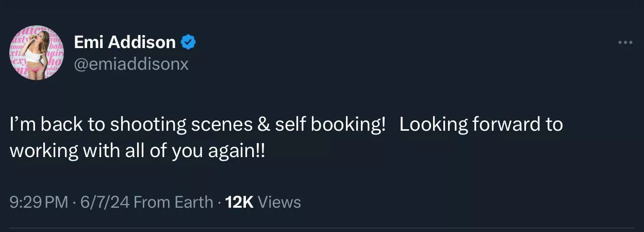
Task: Open the @emiaddisonx handle link
Action: pos(131,65)
